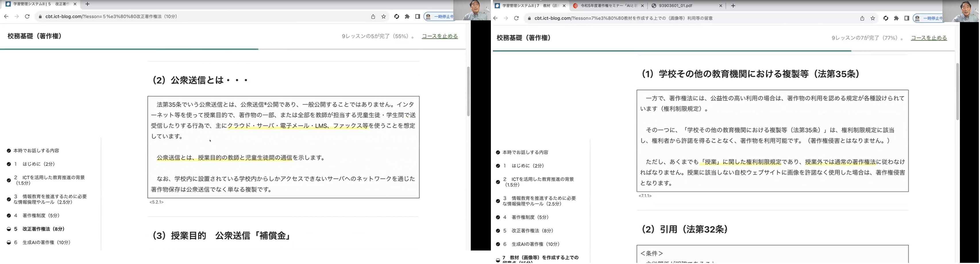Toggle the side panel icon in the right window
980x264 pixels.
point(906,18)
